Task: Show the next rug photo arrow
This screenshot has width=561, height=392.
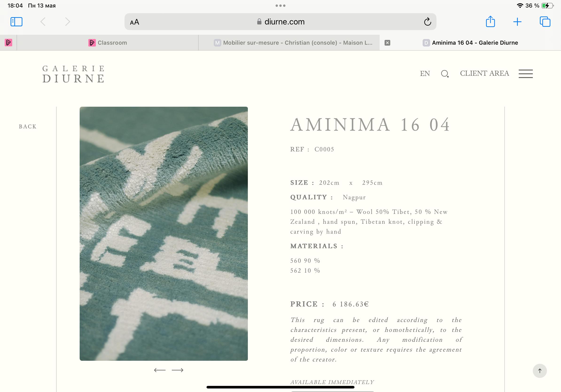Action: pos(177,370)
